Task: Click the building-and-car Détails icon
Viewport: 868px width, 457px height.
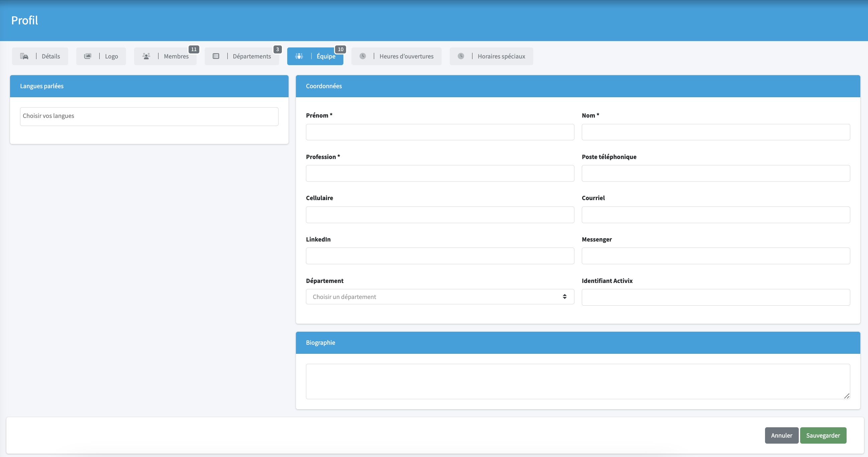Action: click(24, 56)
